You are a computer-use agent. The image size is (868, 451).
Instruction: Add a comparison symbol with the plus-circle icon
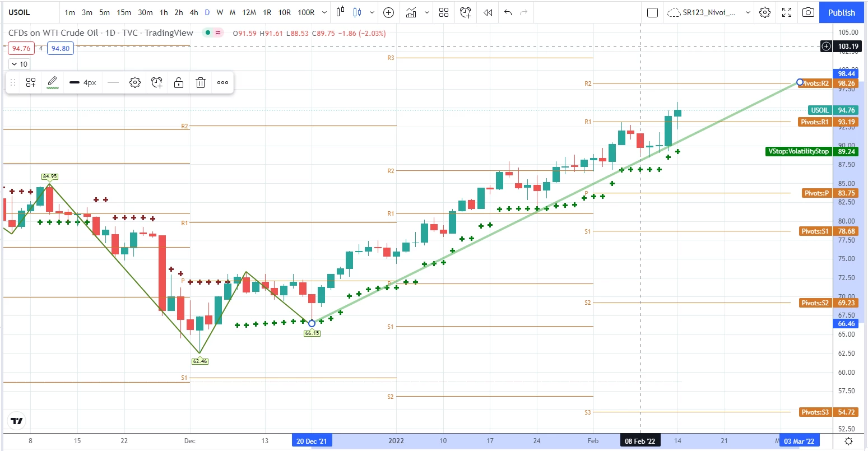[388, 12]
